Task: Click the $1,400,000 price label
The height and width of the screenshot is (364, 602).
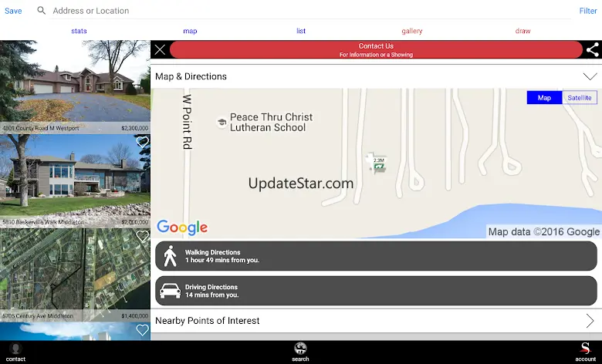Action: (135, 316)
